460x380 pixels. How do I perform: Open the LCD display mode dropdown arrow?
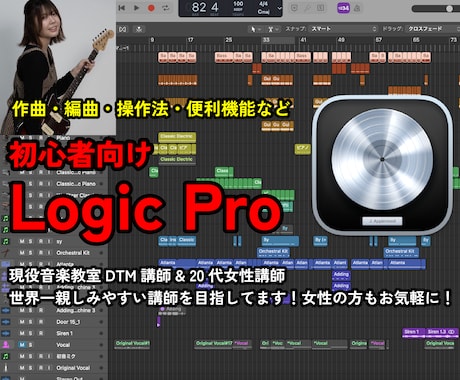point(279,8)
